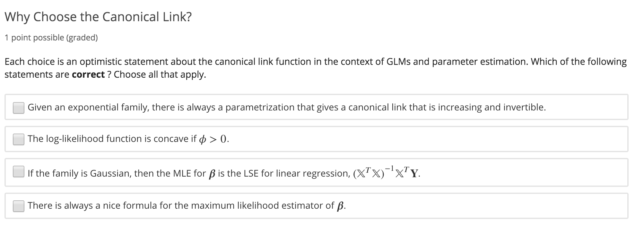This screenshot has width=644, height=244.
Task: Click the 1 point possible graded label
Action: click(51, 38)
